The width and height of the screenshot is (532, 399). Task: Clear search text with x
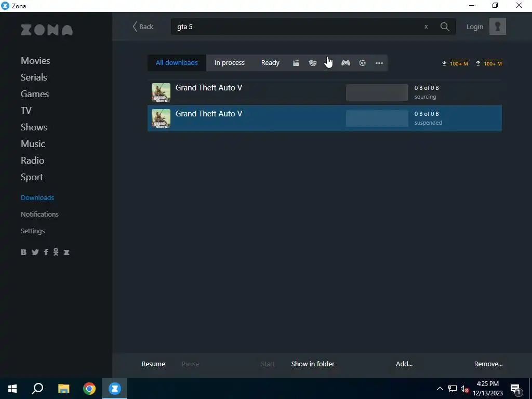[x=426, y=26]
